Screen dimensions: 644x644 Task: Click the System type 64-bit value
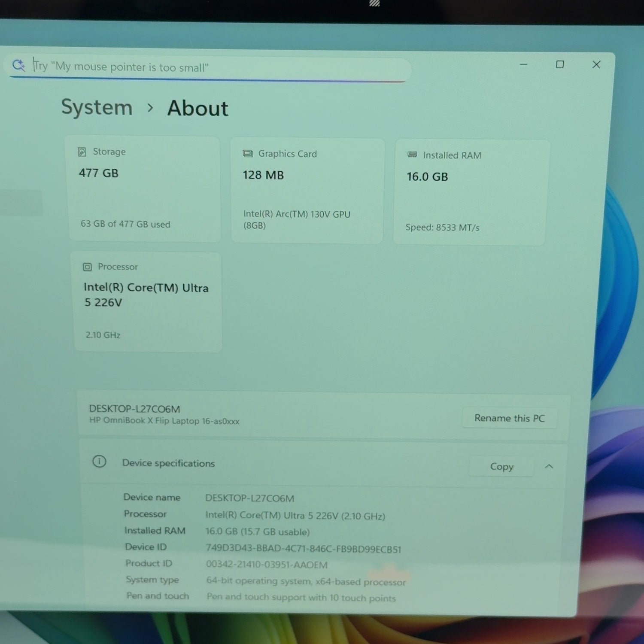coord(306,581)
